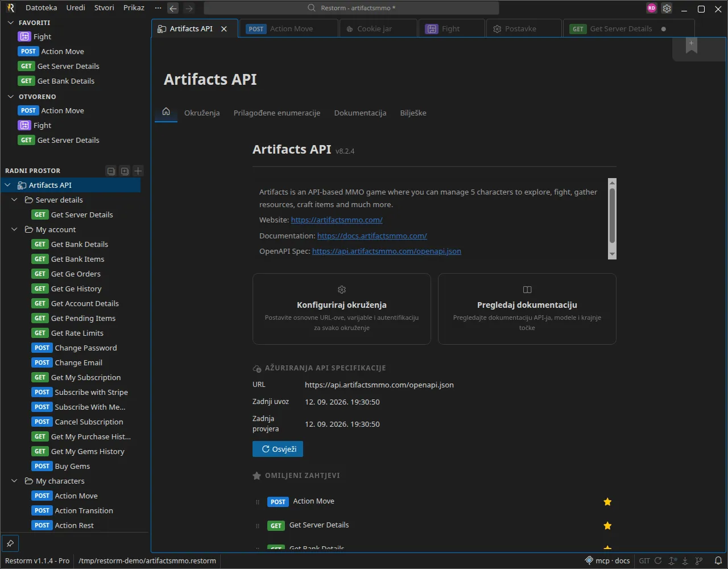
Task: Refresh Git status in the status bar
Action: pos(658,561)
